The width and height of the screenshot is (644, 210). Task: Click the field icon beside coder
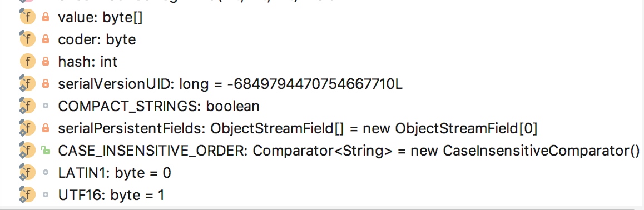click(x=27, y=39)
